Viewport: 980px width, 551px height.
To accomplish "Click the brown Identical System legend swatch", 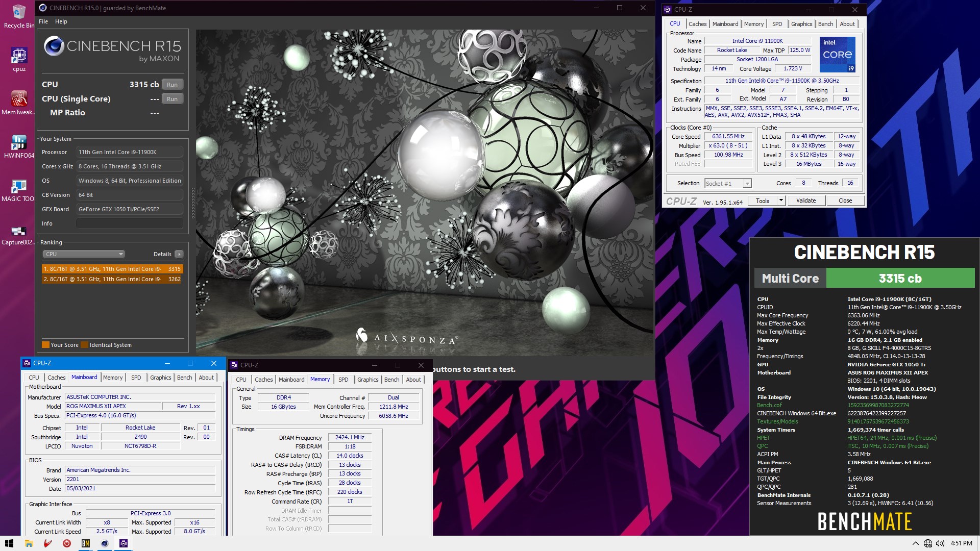I will [x=85, y=345].
